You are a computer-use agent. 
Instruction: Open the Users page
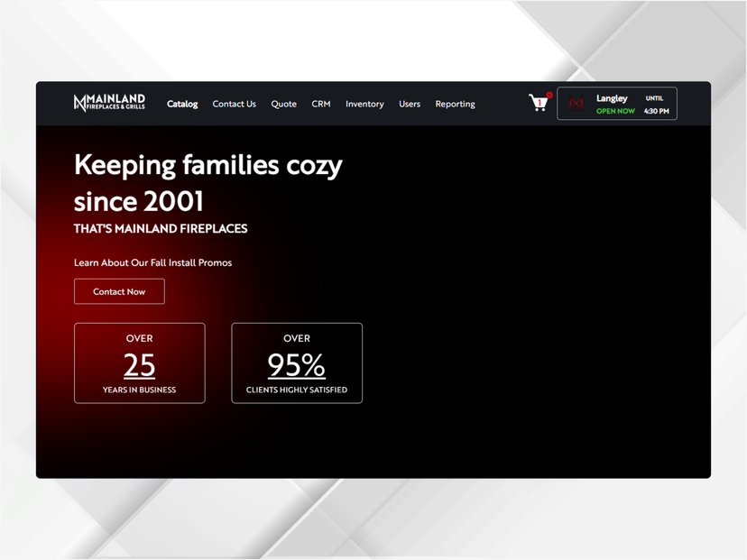[x=410, y=104]
